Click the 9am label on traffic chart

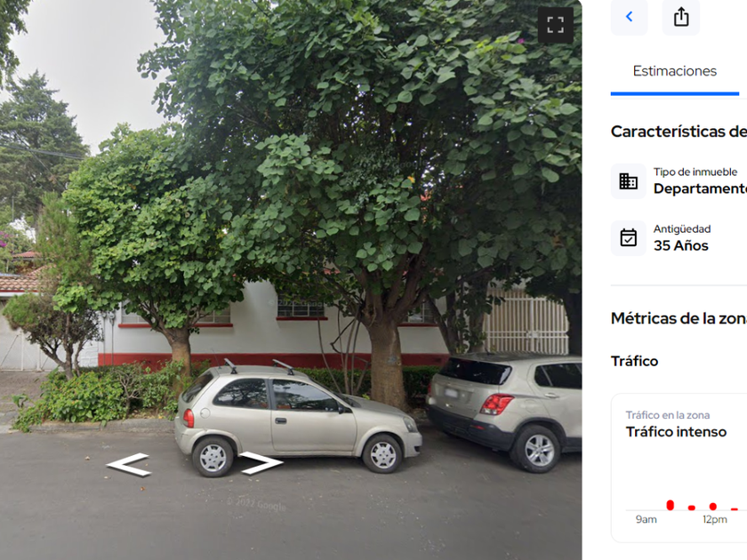click(x=646, y=519)
